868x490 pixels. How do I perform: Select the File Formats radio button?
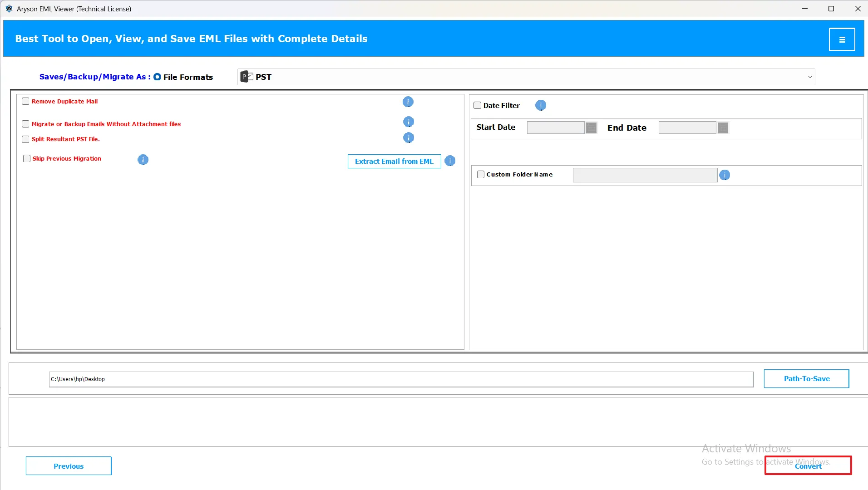(x=157, y=77)
